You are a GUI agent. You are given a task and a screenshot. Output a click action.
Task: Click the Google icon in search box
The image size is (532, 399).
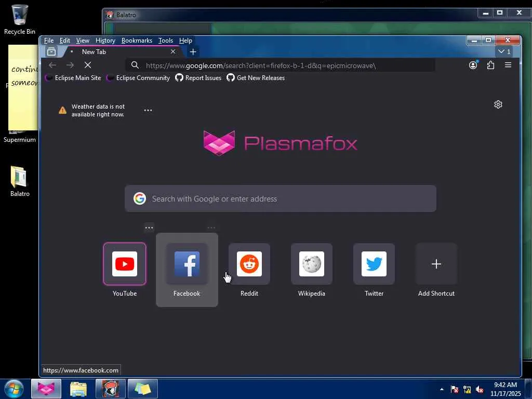[x=139, y=198]
